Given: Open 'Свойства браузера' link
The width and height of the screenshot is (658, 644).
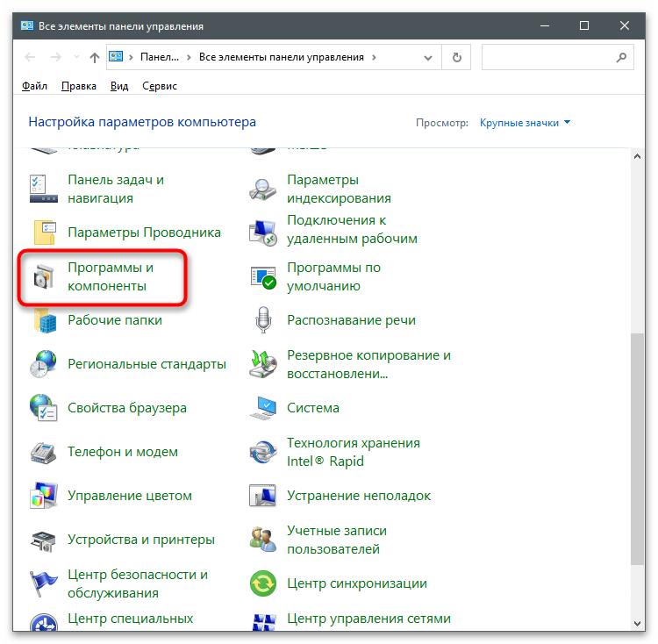Looking at the screenshot, I should tap(127, 408).
